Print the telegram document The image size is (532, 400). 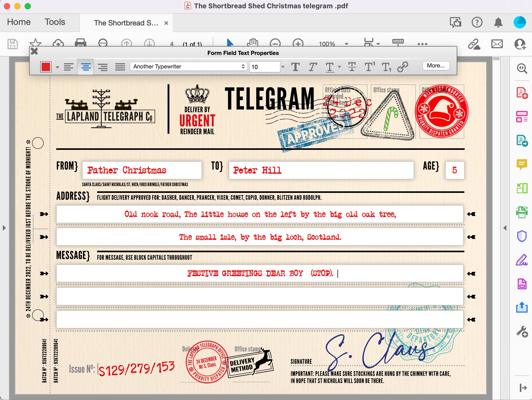(x=81, y=43)
